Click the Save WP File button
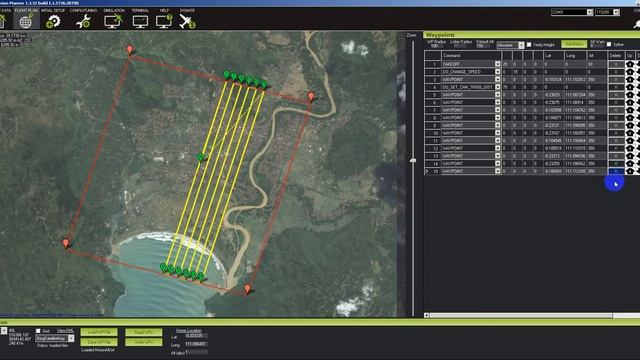This screenshot has width=640, height=360. pyautogui.click(x=99, y=342)
